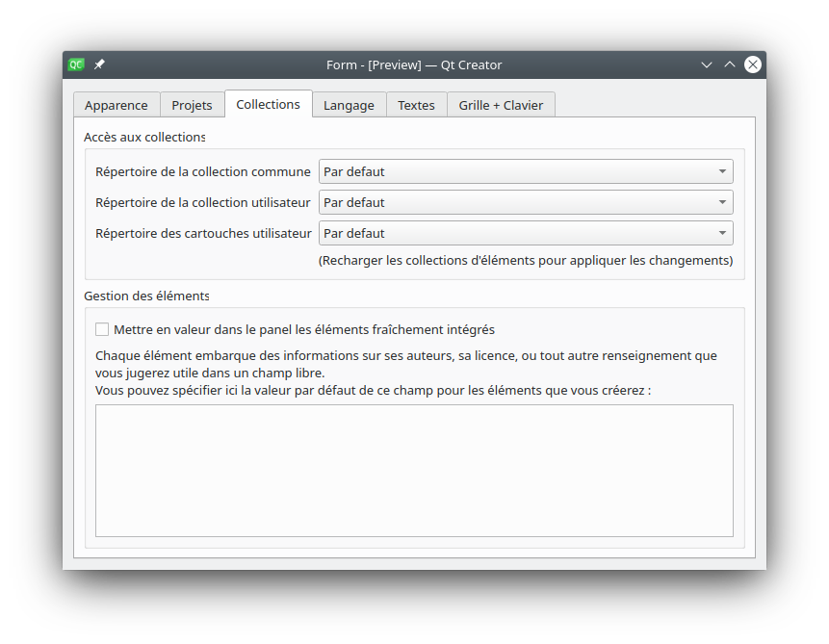Enable highlighting of freshly integrated elements
The height and width of the screenshot is (644, 829).
[x=102, y=329]
